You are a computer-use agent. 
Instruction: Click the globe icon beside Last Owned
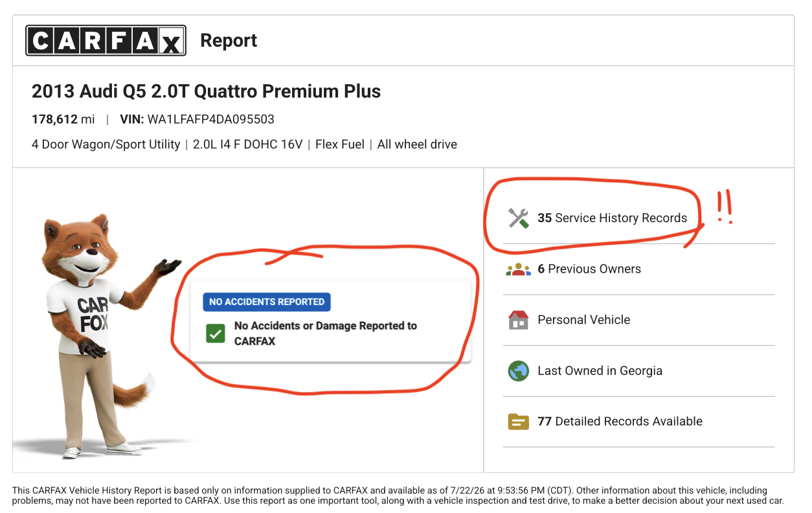point(519,370)
